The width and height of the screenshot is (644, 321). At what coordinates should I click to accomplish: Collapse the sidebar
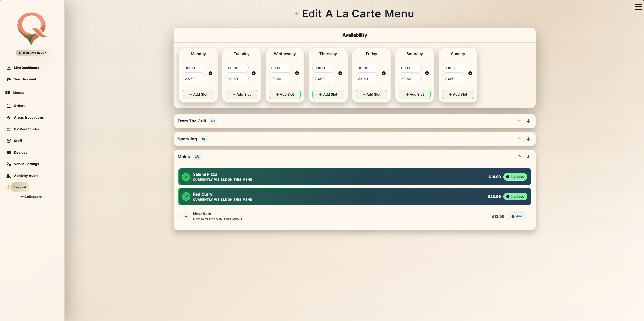click(31, 197)
